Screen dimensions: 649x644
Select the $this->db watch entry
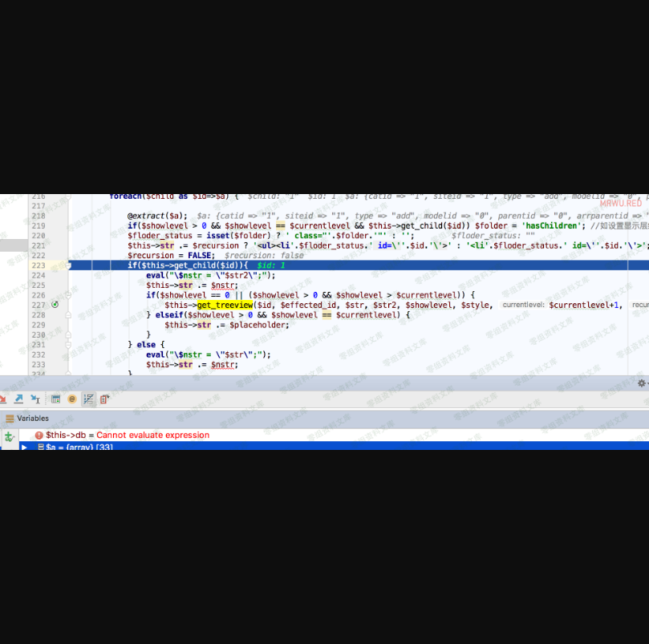127,435
